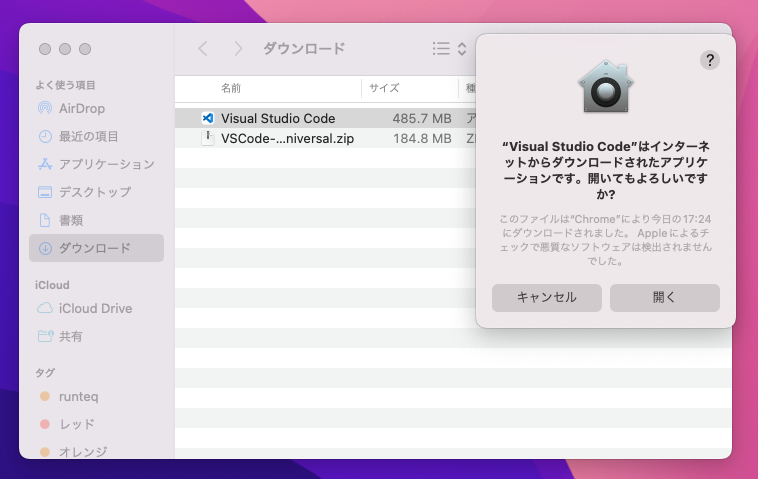Open the list view options dropdown
Viewport: 758px width, 479px height.
point(449,48)
